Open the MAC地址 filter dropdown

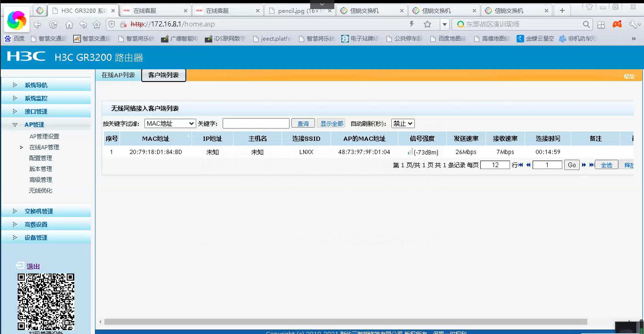coord(170,123)
